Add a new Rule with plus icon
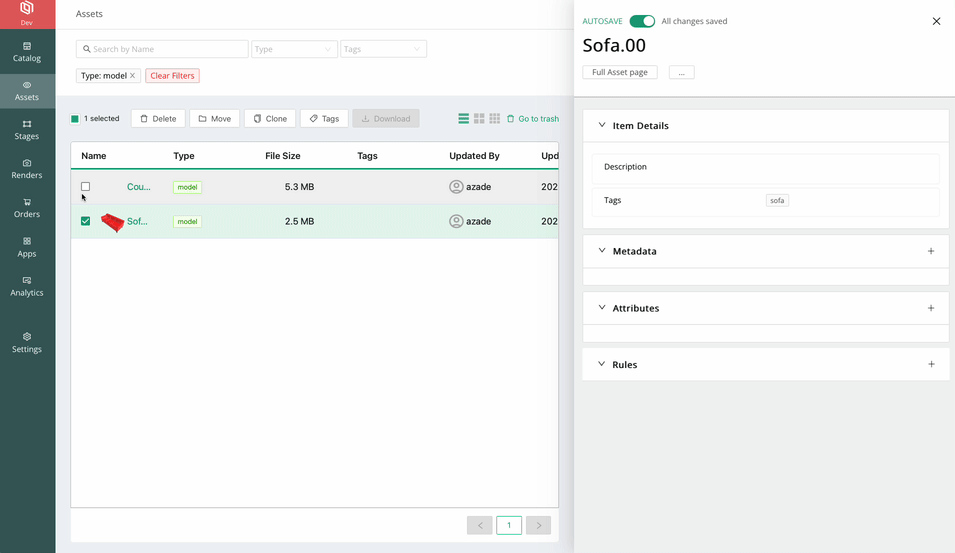 point(931,364)
